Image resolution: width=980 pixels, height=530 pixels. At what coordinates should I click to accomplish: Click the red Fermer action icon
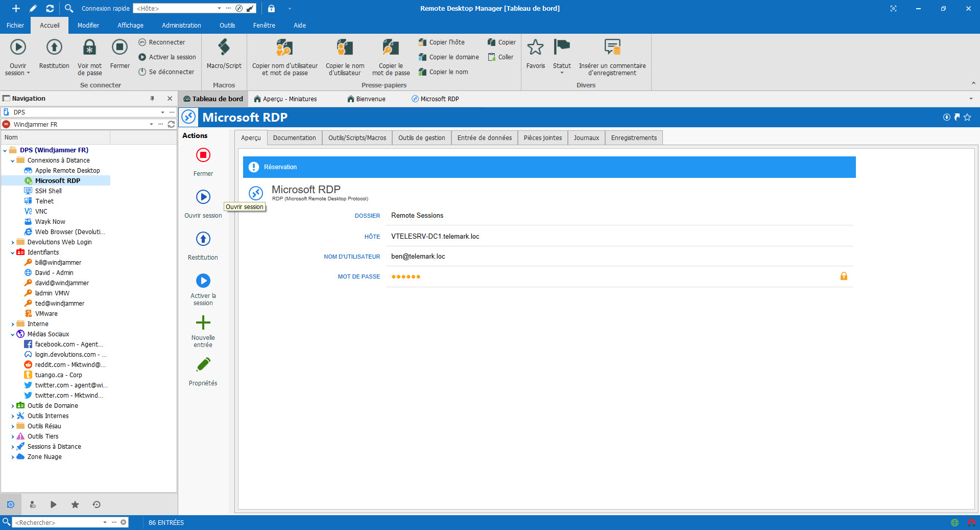pos(203,155)
